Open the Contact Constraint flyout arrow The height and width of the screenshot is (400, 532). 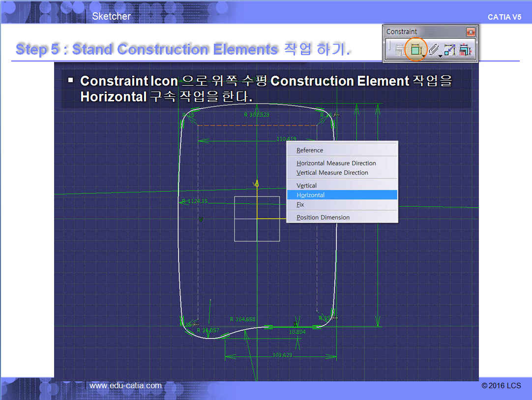coord(441,56)
